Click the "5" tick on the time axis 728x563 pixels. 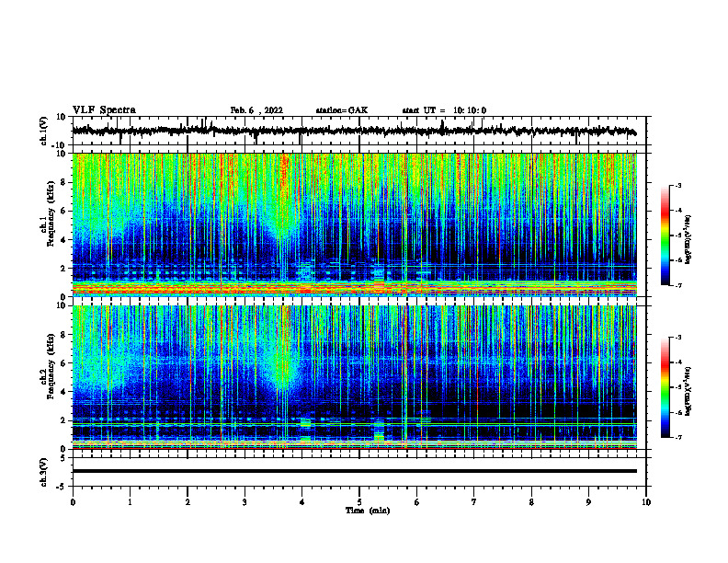[x=359, y=502]
